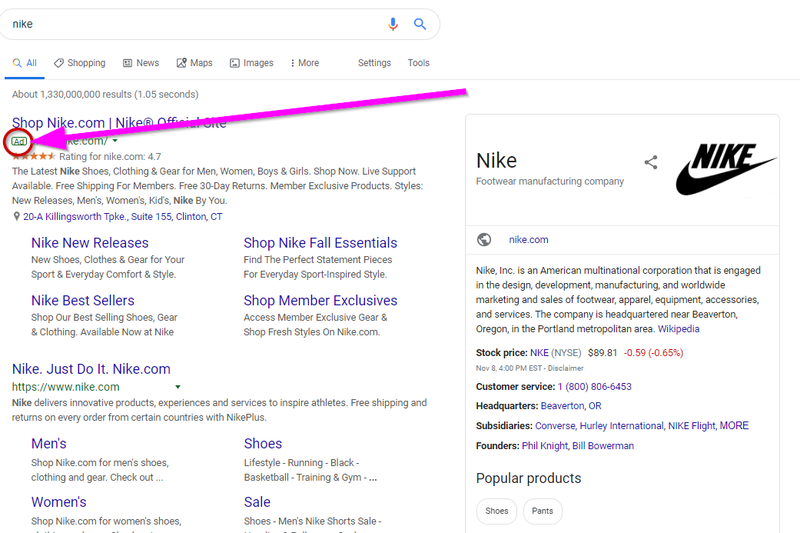
Task: Open Phil Knight founder link
Action: point(544,446)
